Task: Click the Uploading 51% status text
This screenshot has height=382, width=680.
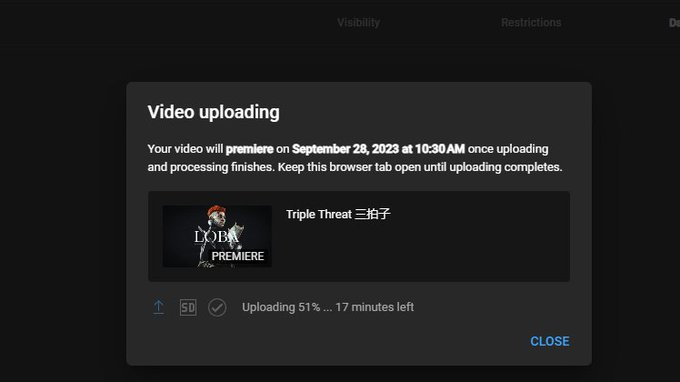Action: click(x=328, y=307)
